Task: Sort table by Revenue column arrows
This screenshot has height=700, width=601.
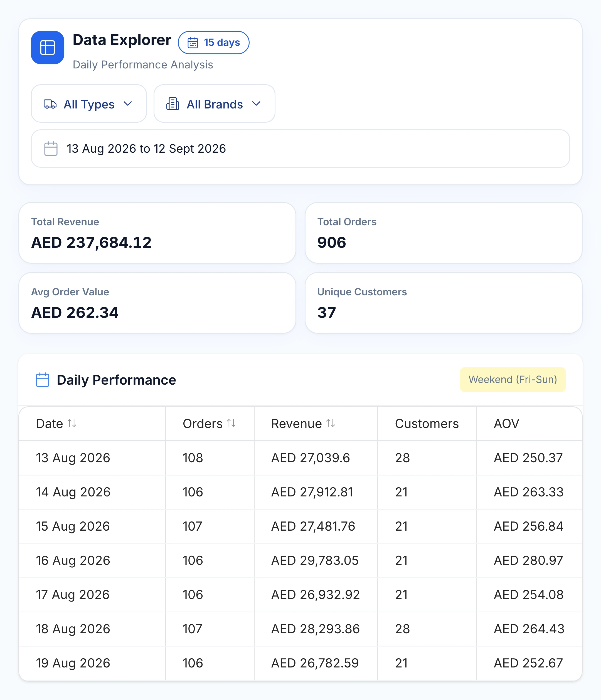Action: point(331,423)
